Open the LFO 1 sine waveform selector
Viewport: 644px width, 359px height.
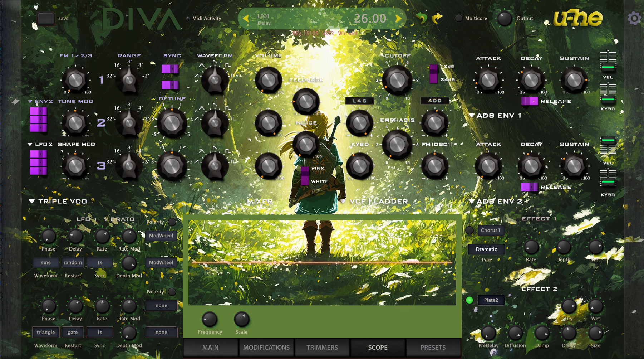click(x=46, y=262)
